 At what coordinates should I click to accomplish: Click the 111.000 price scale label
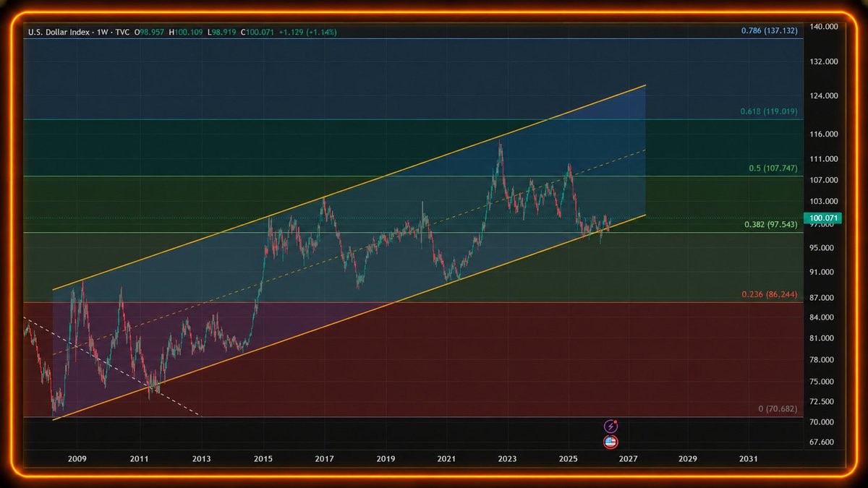pyautogui.click(x=825, y=159)
